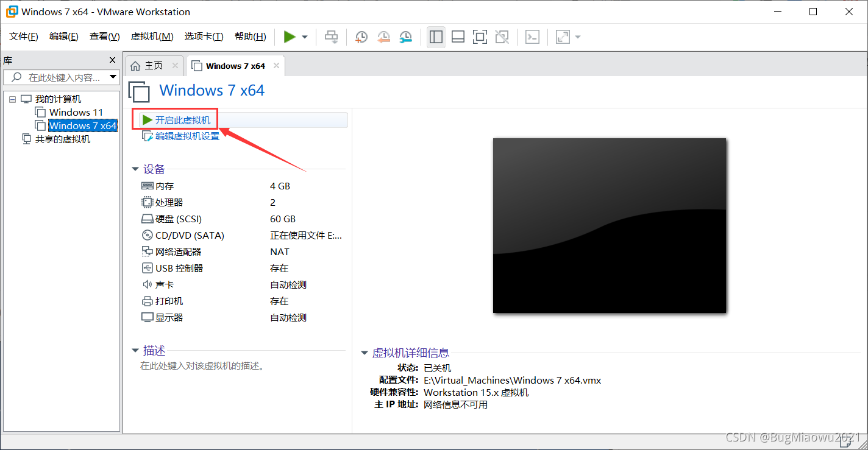Select 我的计算机 in the library tree
The width and height of the screenshot is (868, 450).
[58, 99]
